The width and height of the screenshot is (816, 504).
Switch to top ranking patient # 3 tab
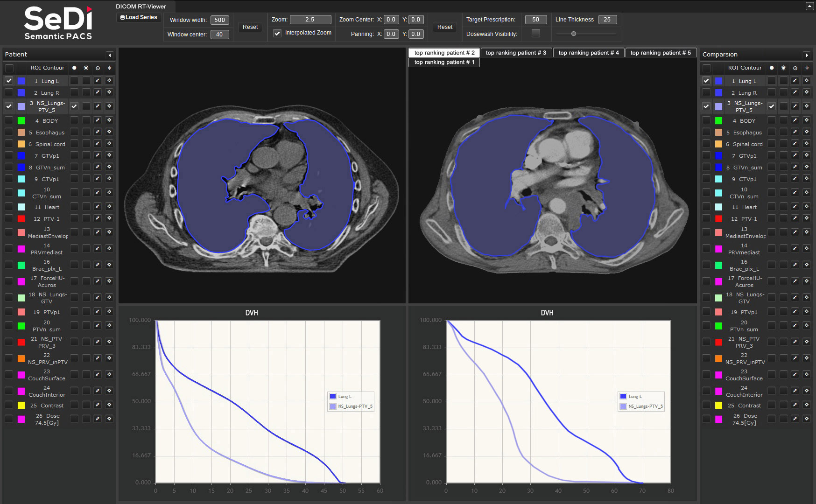click(516, 53)
